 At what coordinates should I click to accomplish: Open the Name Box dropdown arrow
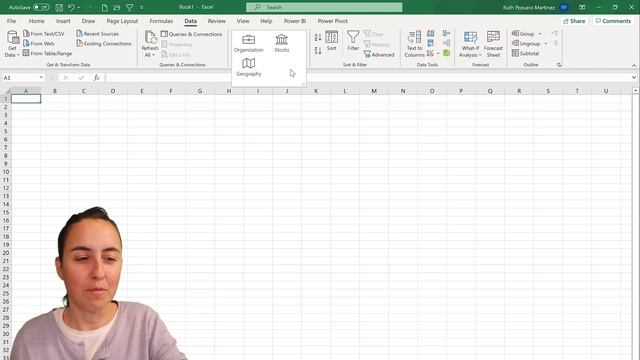pos(41,77)
